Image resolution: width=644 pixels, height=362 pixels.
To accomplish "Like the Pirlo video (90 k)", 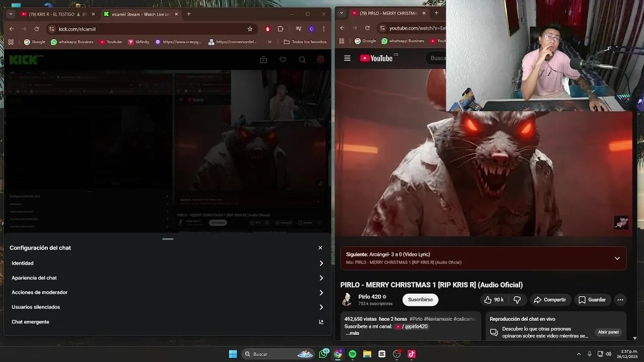I will tap(494, 300).
